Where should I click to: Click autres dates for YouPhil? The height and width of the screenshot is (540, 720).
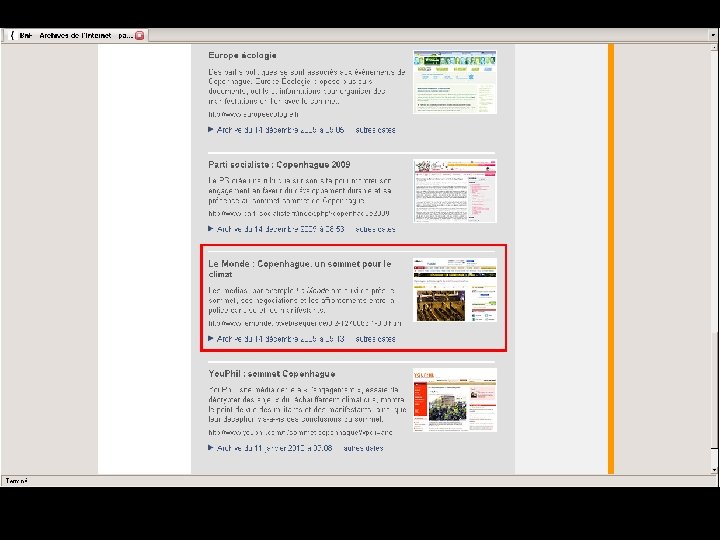pos(363,448)
